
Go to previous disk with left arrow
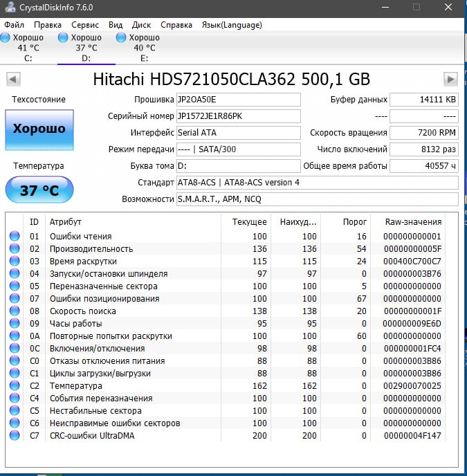[x=13, y=80]
